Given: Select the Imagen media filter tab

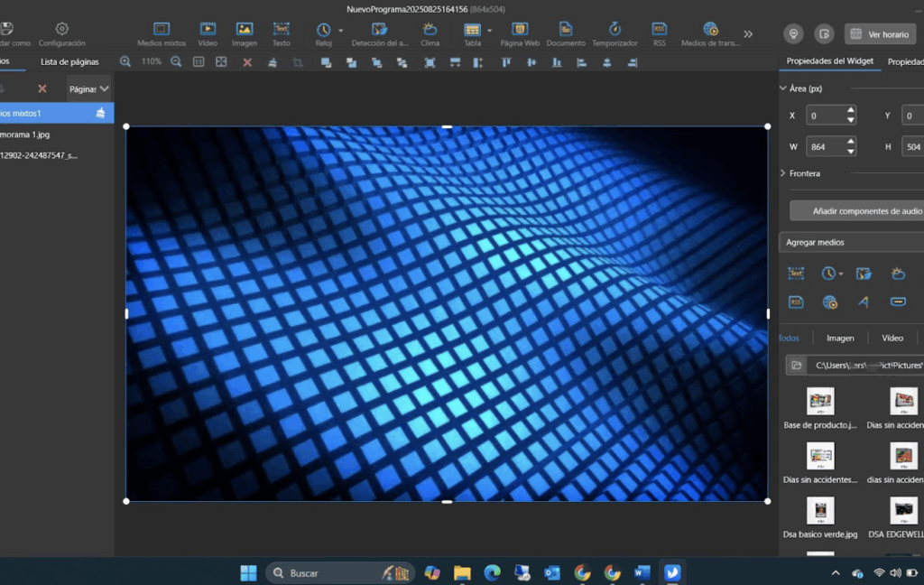Looking at the screenshot, I should coord(840,338).
